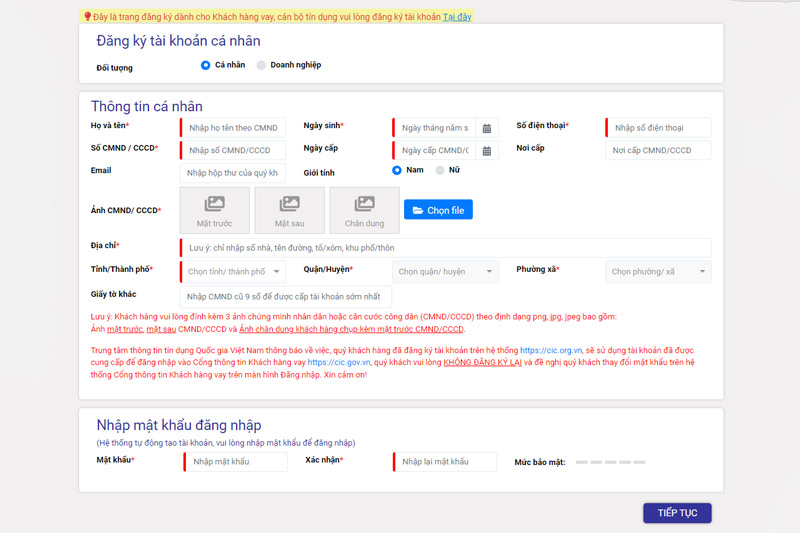Open the Ngày sinh calendar picker icon
Viewport: 800px width, 533px height.
pyautogui.click(x=487, y=128)
